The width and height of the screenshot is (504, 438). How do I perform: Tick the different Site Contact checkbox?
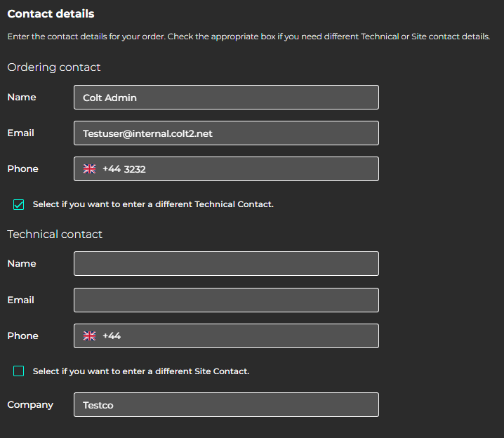pos(19,371)
